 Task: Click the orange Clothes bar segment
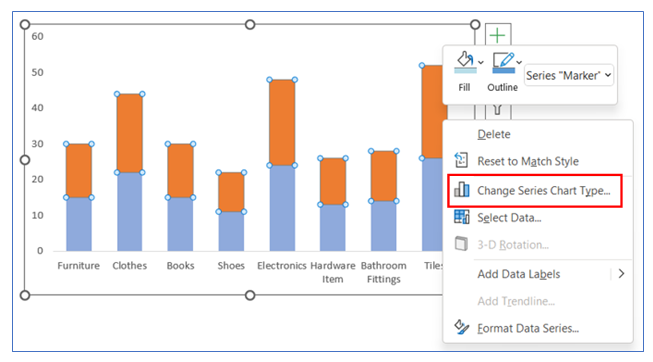tap(130, 133)
